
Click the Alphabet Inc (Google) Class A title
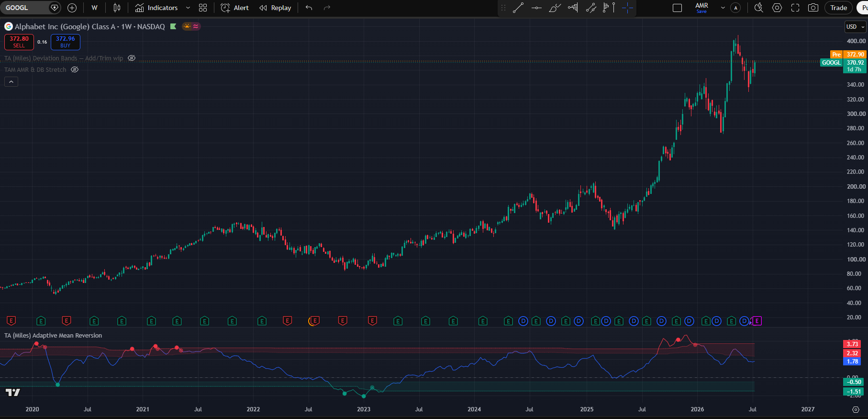pyautogui.click(x=65, y=26)
